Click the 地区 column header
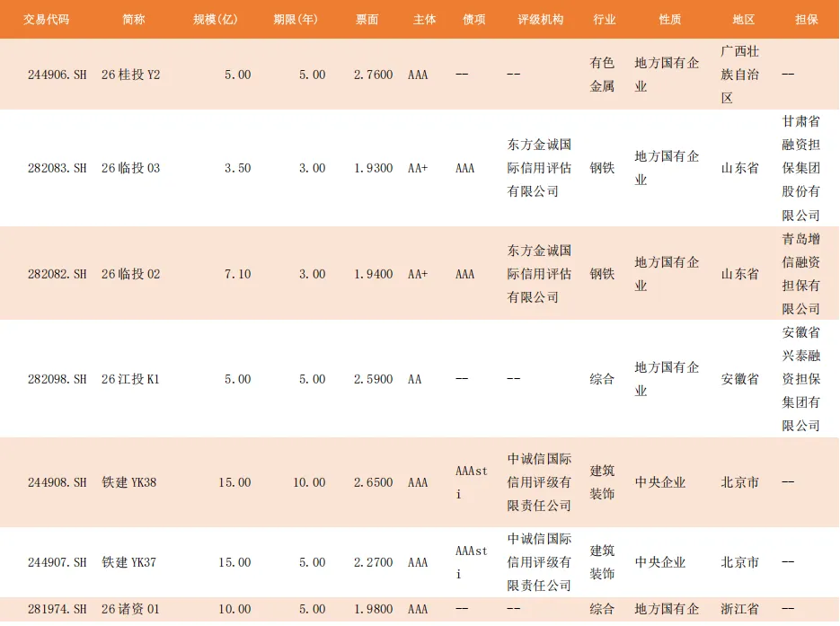This screenshot has height=626, width=840. point(744,20)
